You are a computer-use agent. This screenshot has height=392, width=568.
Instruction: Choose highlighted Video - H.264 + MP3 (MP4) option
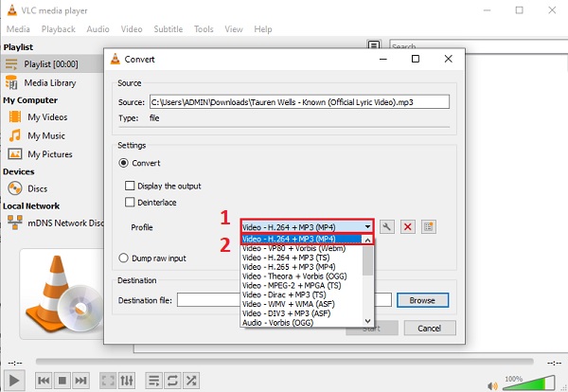pos(301,240)
